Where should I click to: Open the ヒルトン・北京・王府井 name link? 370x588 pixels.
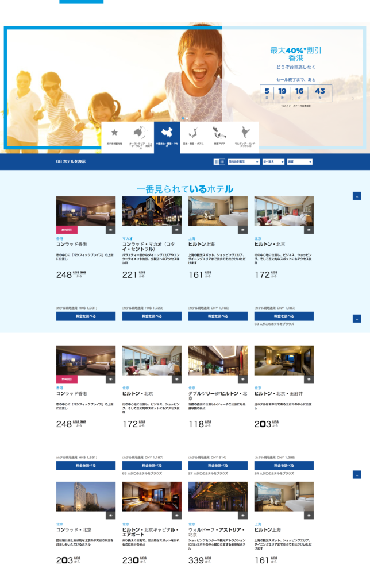(x=279, y=393)
